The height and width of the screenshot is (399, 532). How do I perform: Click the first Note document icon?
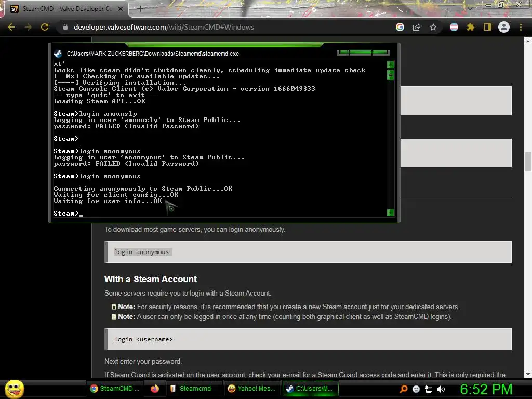click(x=114, y=307)
